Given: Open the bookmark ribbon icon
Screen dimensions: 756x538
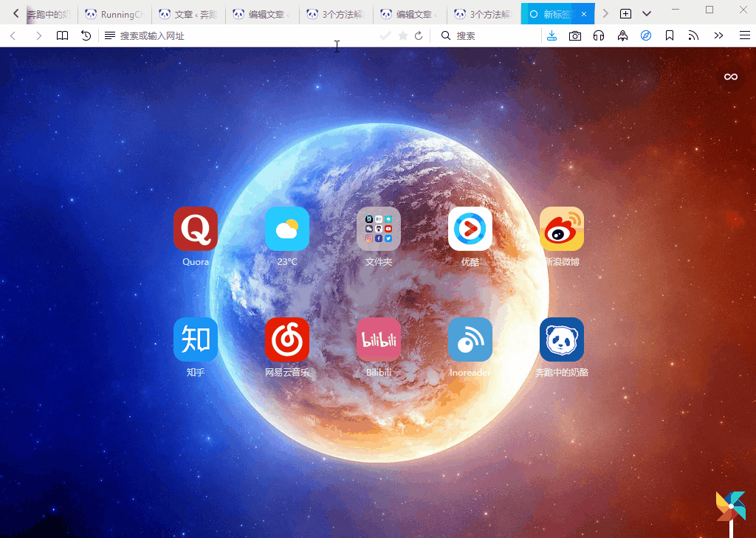Looking at the screenshot, I should point(670,35).
